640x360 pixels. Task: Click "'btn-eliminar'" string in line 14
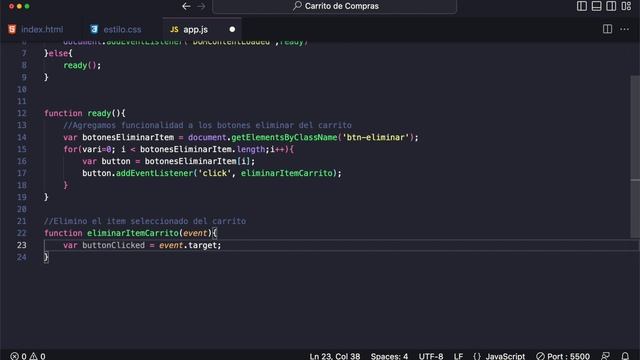pyautogui.click(x=376, y=137)
